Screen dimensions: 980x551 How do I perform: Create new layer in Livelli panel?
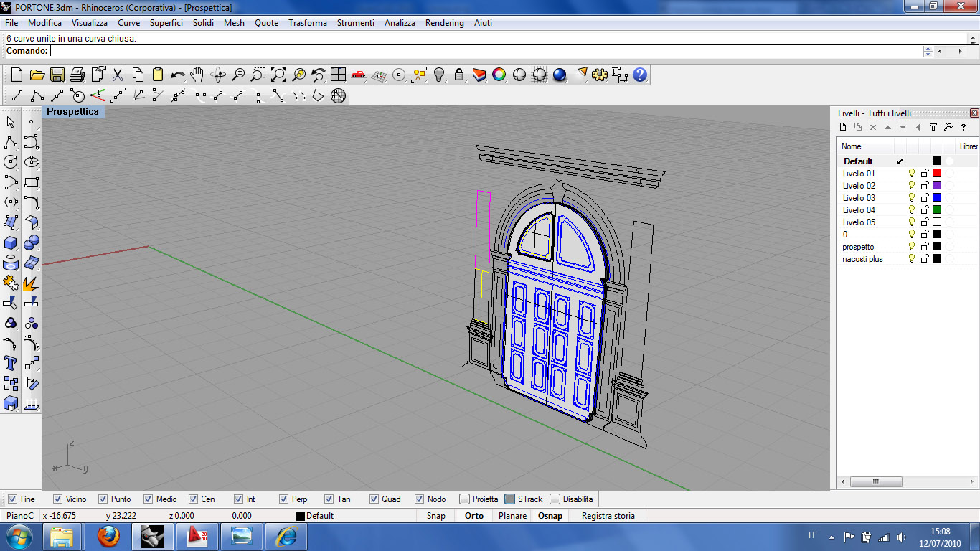coord(844,127)
